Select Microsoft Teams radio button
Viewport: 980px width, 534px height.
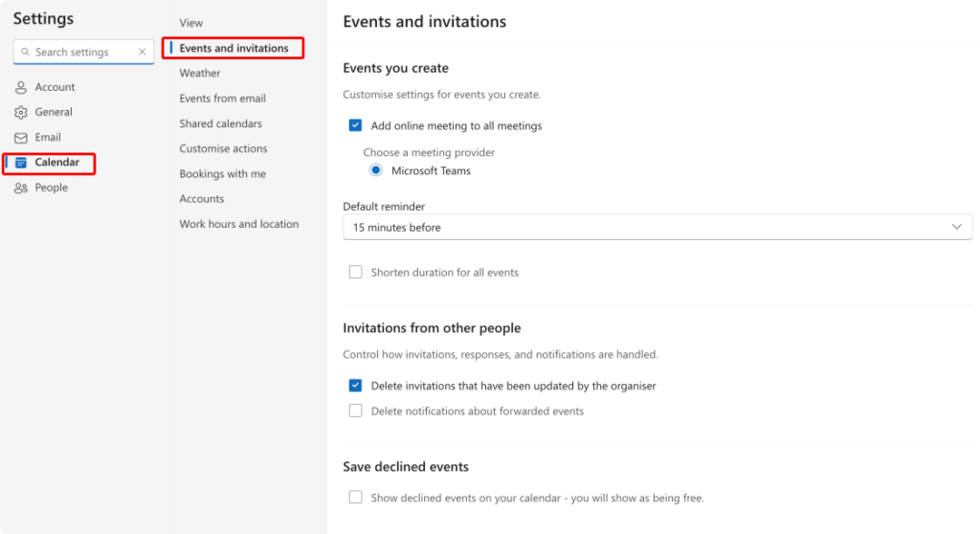(x=376, y=170)
